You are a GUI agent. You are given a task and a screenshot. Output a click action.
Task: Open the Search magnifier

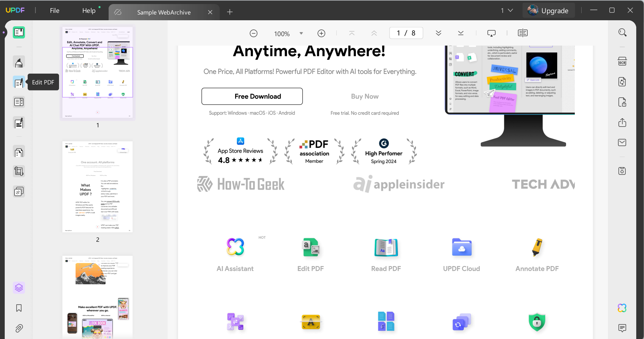(x=622, y=32)
